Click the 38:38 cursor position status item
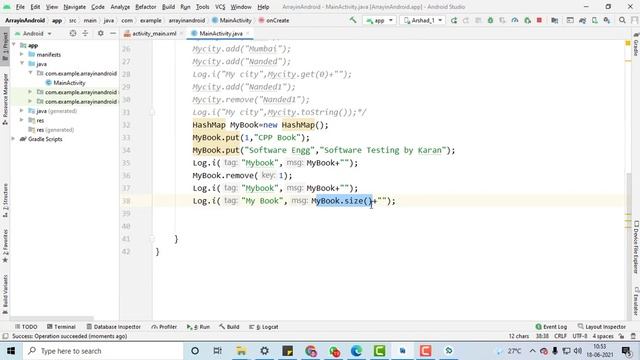640x360 pixels. [x=542, y=336]
